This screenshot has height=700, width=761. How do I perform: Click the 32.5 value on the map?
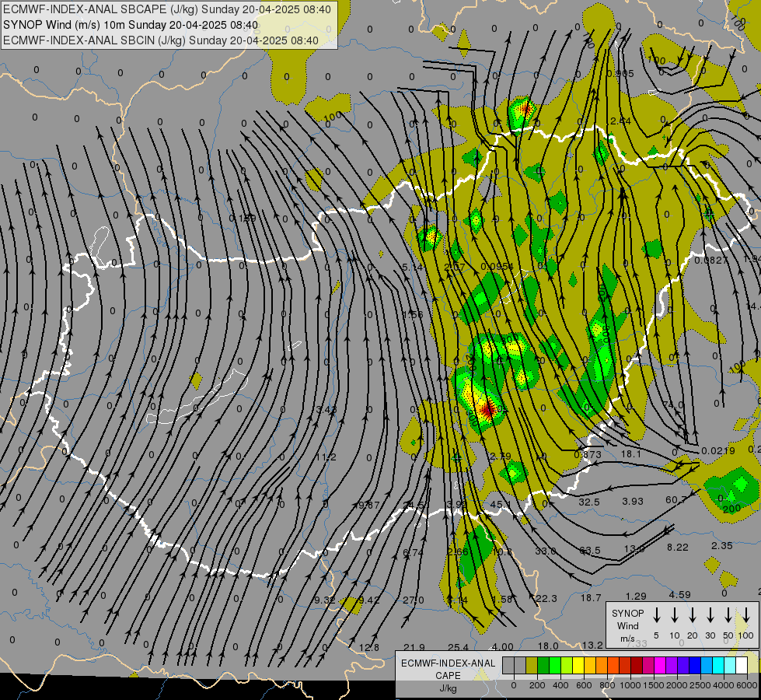point(588,502)
